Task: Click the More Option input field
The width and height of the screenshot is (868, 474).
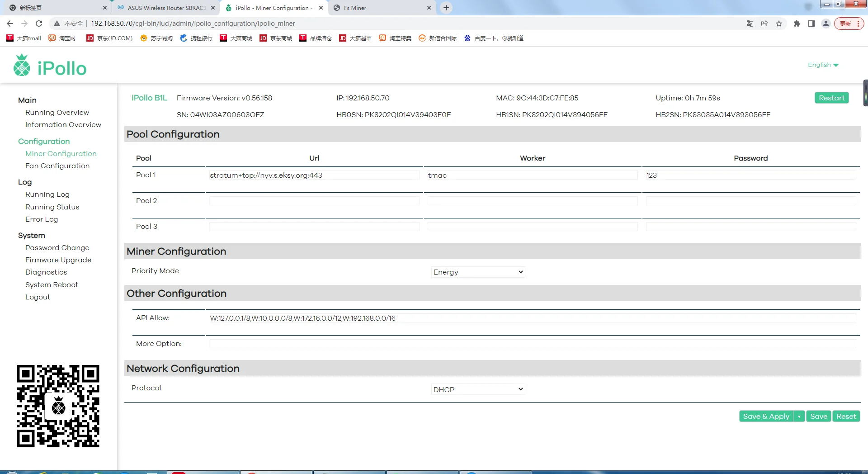Action: click(533, 344)
